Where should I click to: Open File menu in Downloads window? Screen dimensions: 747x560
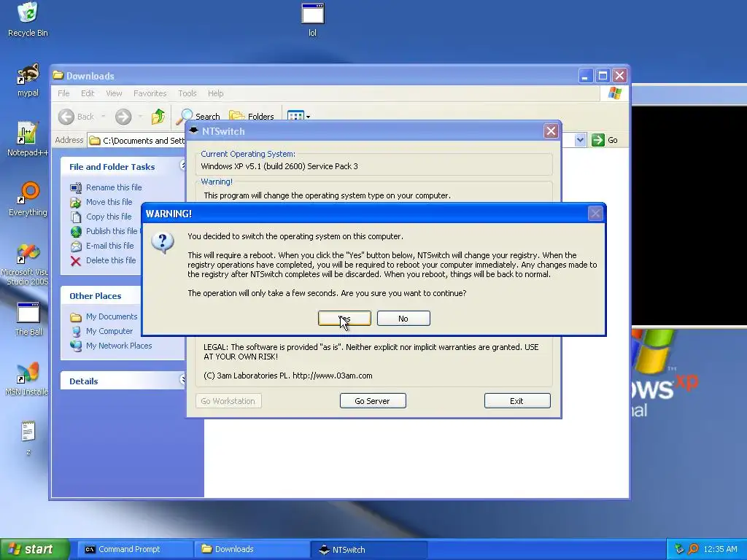click(63, 93)
